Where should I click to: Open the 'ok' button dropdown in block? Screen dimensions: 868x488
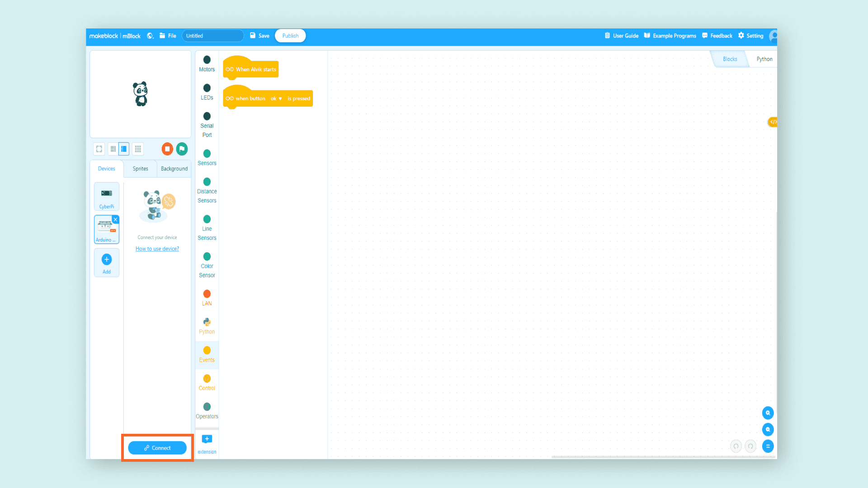click(276, 99)
